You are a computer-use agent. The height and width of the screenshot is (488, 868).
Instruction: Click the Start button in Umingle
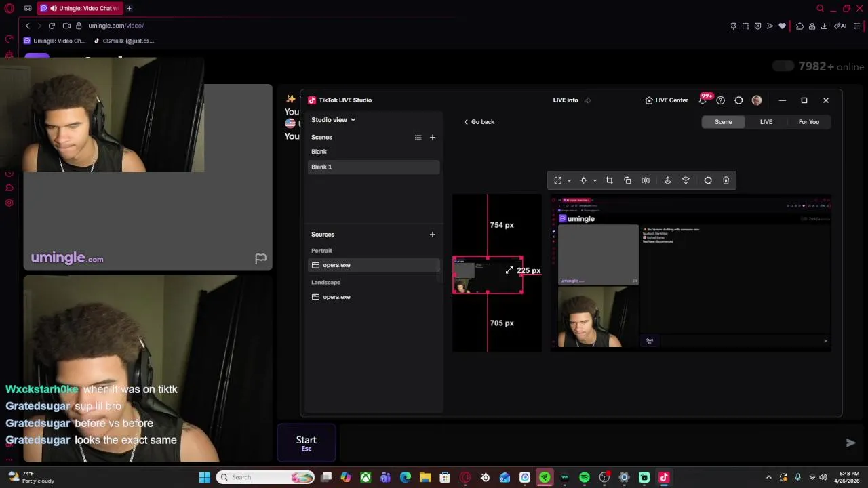[306, 443]
